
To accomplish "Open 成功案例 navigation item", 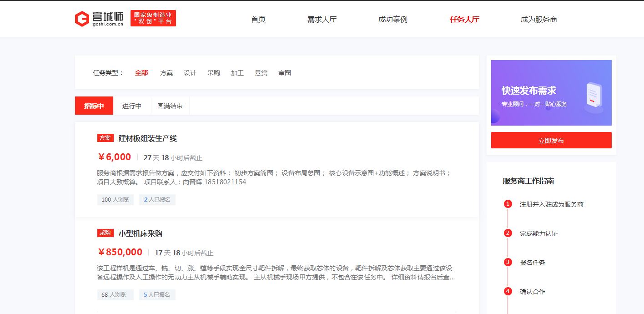I will (x=393, y=20).
